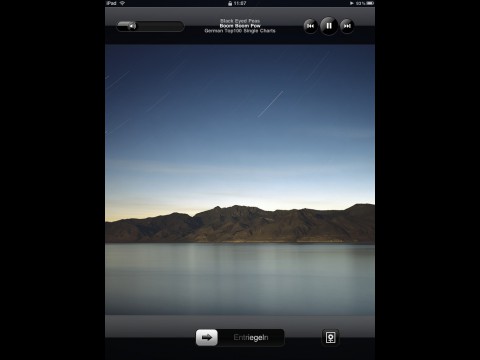Screen dimensions: 480x360
Task: Select the Boom Boom Pow song title
Action: click(x=240, y=26)
